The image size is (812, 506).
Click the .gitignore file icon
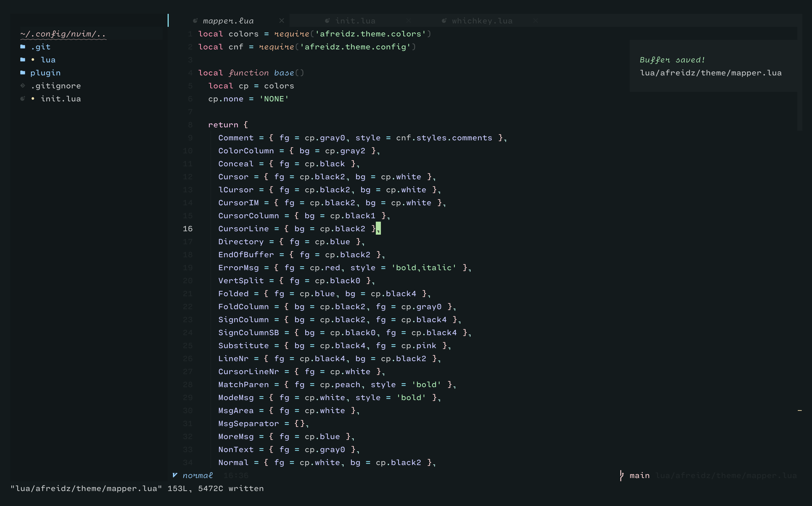coord(23,86)
